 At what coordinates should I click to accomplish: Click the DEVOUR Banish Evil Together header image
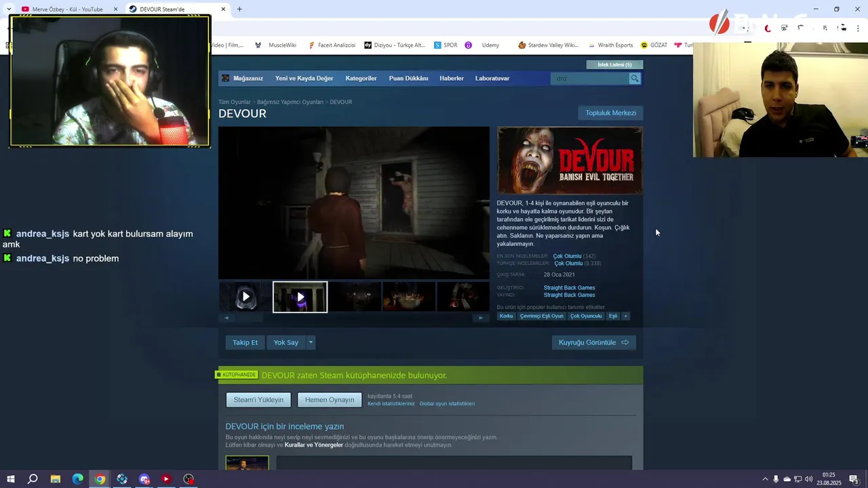tap(570, 161)
